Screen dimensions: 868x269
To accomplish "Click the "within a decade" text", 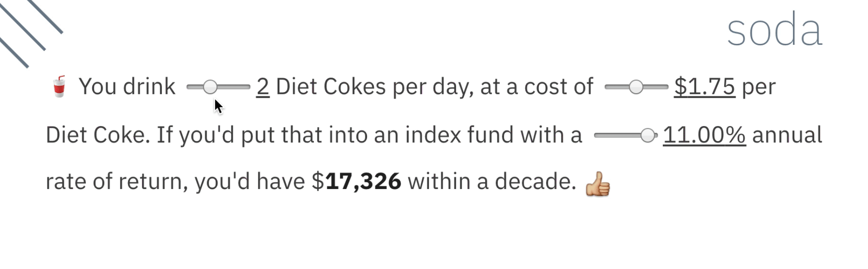I will (x=492, y=182).
